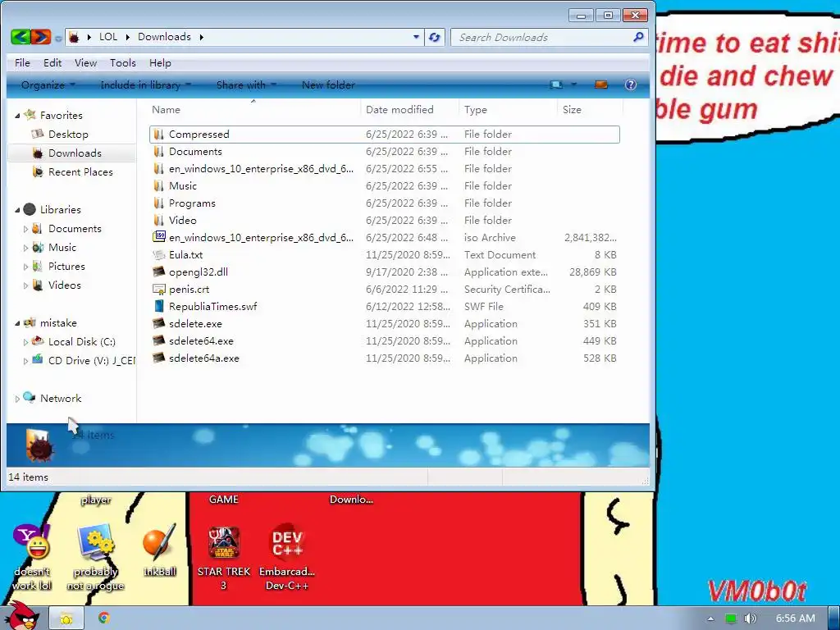Go back with the green back arrow
The height and width of the screenshot is (630, 840).
click(x=21, y=36)
